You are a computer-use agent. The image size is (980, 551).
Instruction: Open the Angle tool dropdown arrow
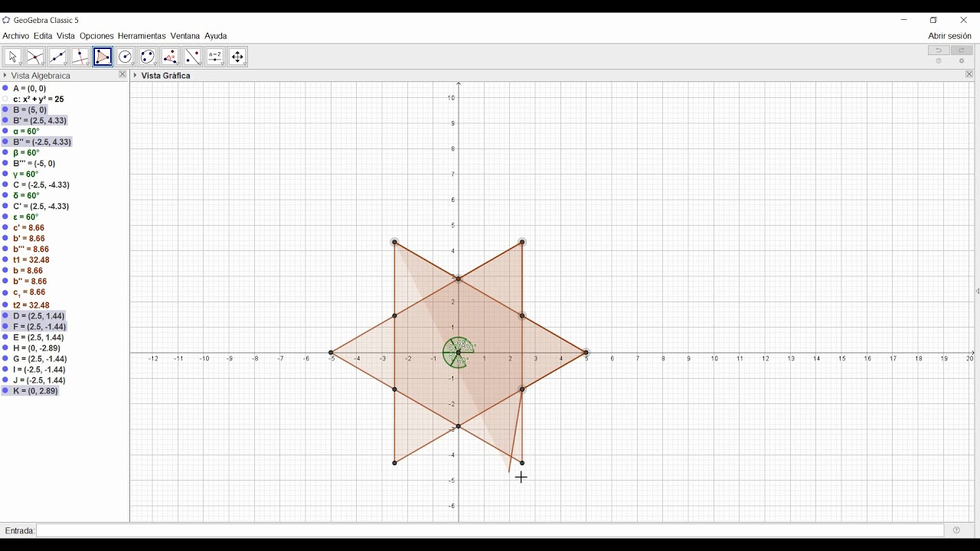[x=178, y=64]
